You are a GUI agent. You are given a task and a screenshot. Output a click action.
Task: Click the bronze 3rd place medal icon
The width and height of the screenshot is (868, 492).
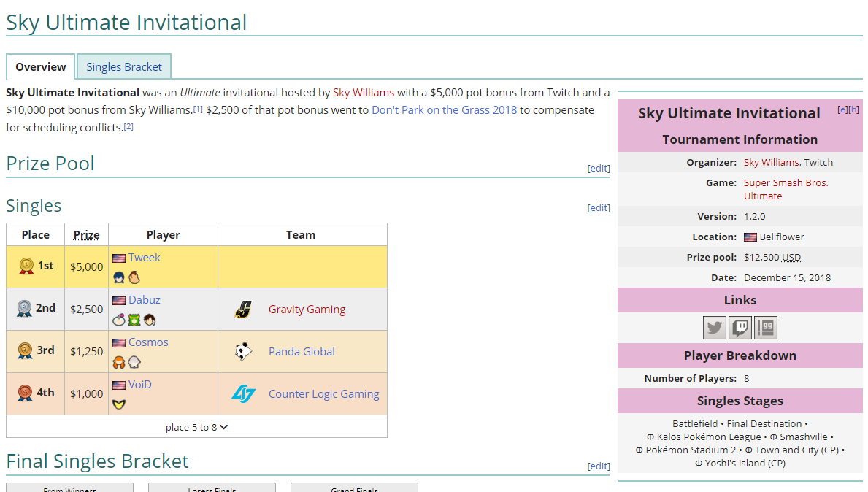click(x=25, y=351)
